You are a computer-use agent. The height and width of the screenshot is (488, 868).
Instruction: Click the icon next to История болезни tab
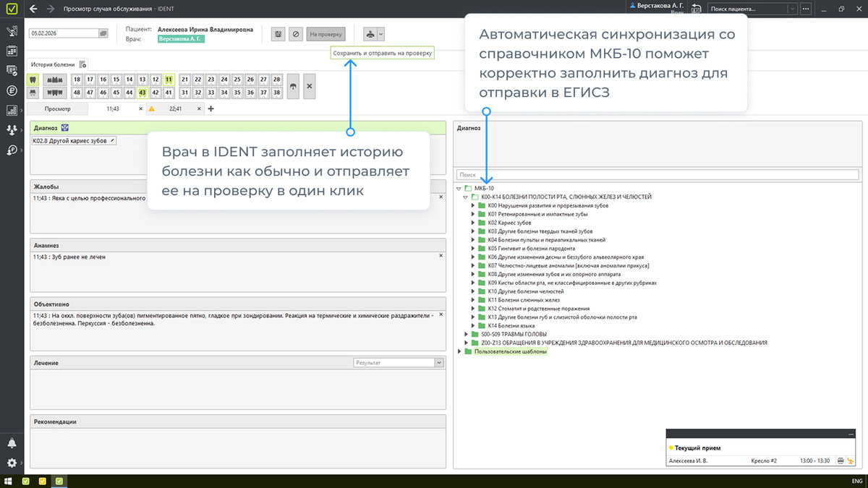click(82, 64)
